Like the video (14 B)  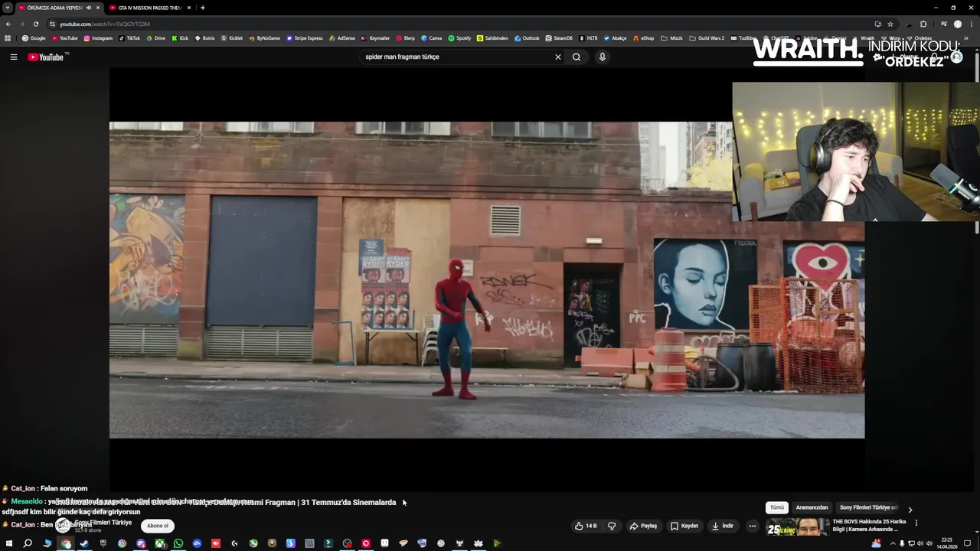[586, 526]
